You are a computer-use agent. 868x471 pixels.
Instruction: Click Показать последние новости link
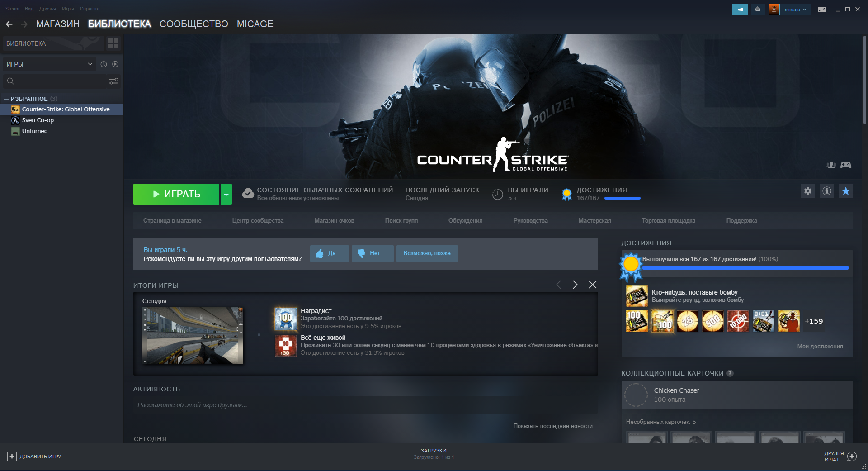click(553, 426)
